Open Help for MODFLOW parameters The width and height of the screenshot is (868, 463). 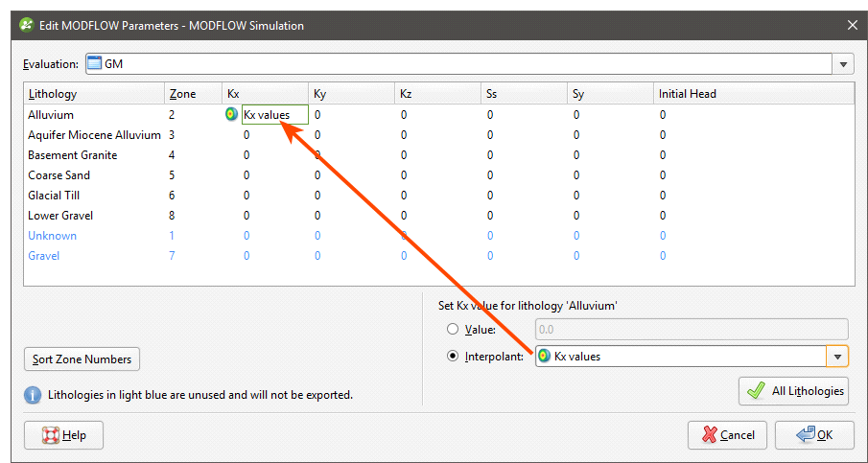click(x=63, y=435)
